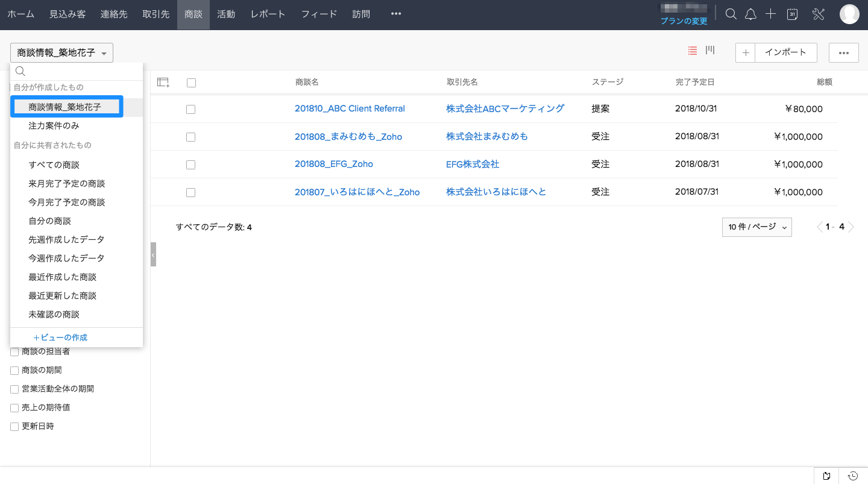Click the top bar plus quick-create icon

coord(770,14)
